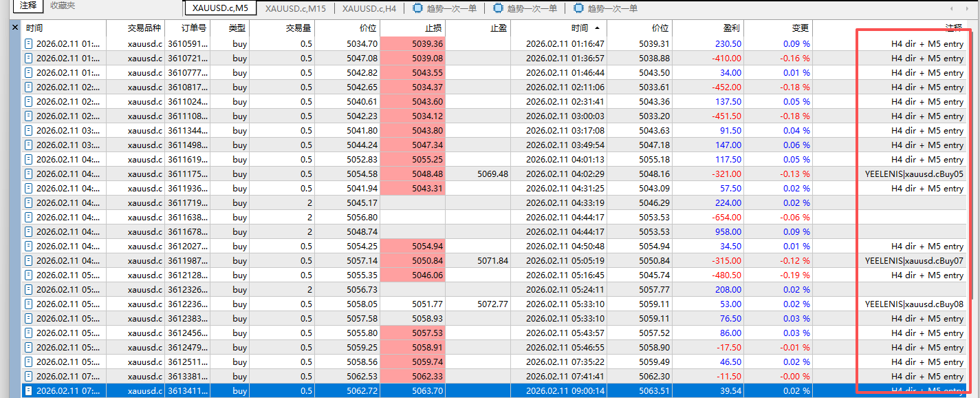Click the close time 2026.02.11 07:35:22
The width and height of the screenshot is (980, 398).
(x=565, y=362)
